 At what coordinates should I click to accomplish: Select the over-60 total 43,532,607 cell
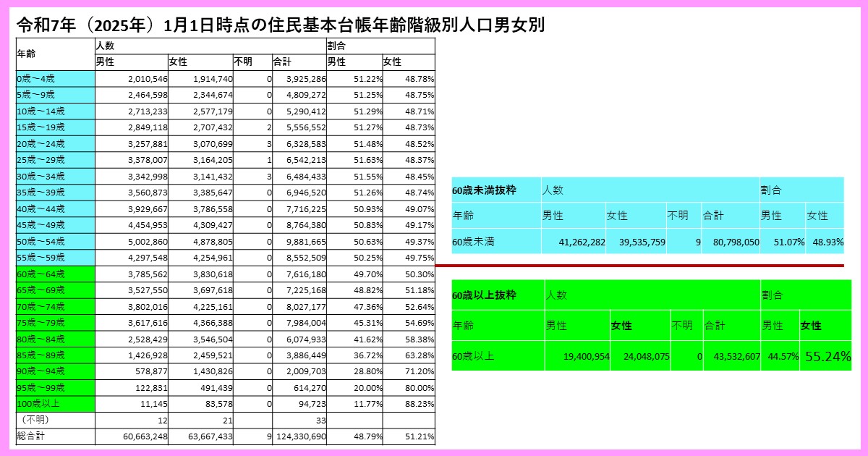pos(731,356)
